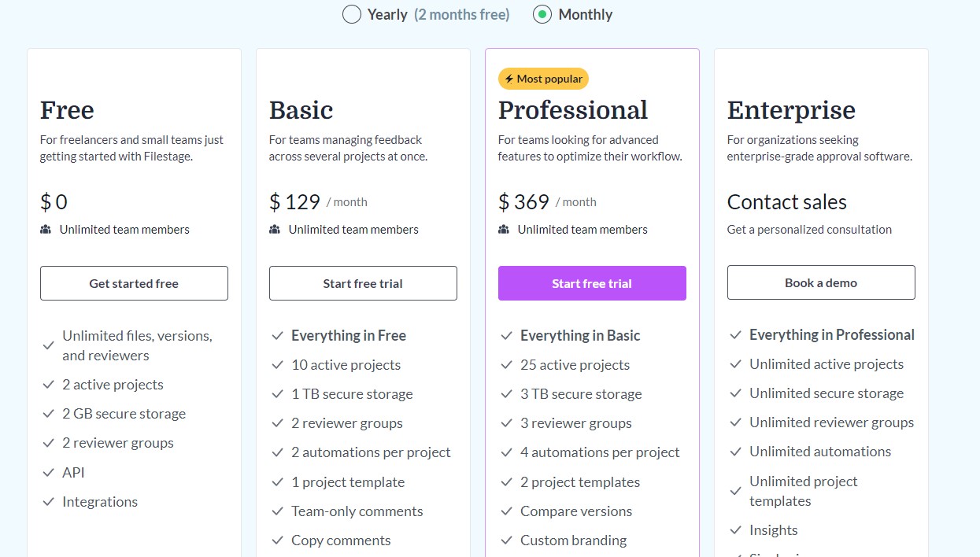This screenshot has width=980, height=557.
Task: Click the lightning bolt on Most popular badge
Action: (510, 79)
